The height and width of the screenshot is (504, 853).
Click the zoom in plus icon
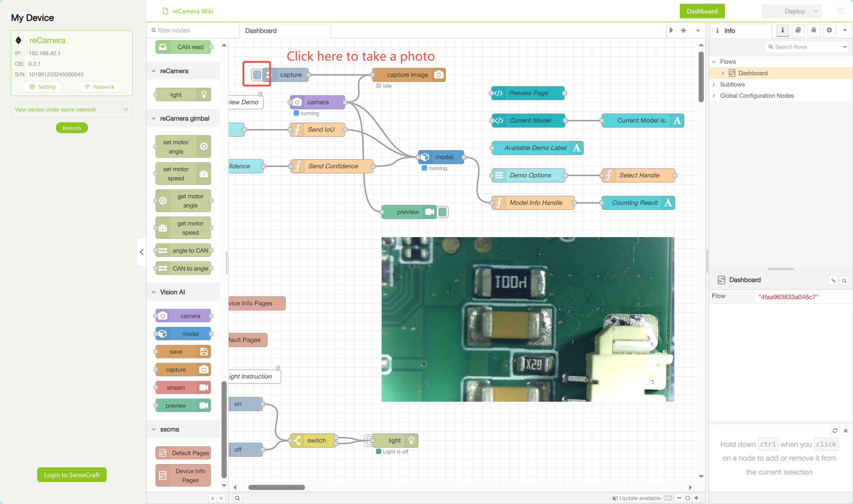tap(696, 498)
